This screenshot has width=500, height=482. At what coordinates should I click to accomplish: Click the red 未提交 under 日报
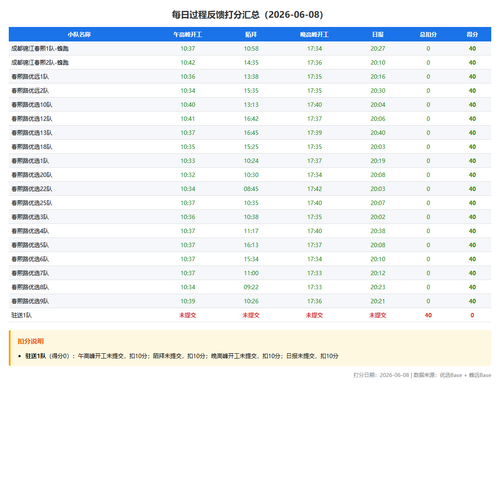[378, 315]
